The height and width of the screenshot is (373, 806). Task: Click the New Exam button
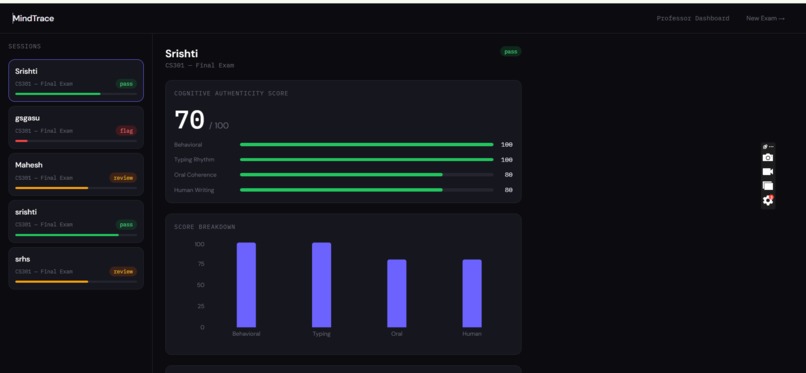[765, 18]
